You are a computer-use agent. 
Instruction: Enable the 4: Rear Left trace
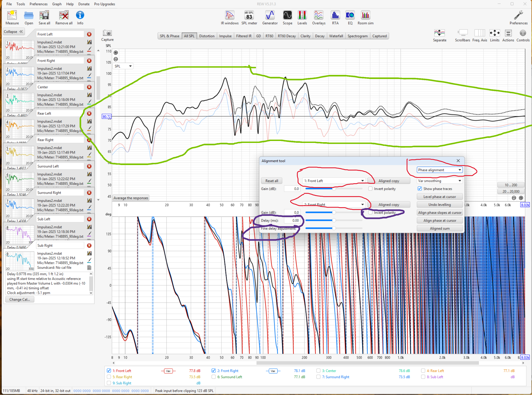click(x=423, y=371)
